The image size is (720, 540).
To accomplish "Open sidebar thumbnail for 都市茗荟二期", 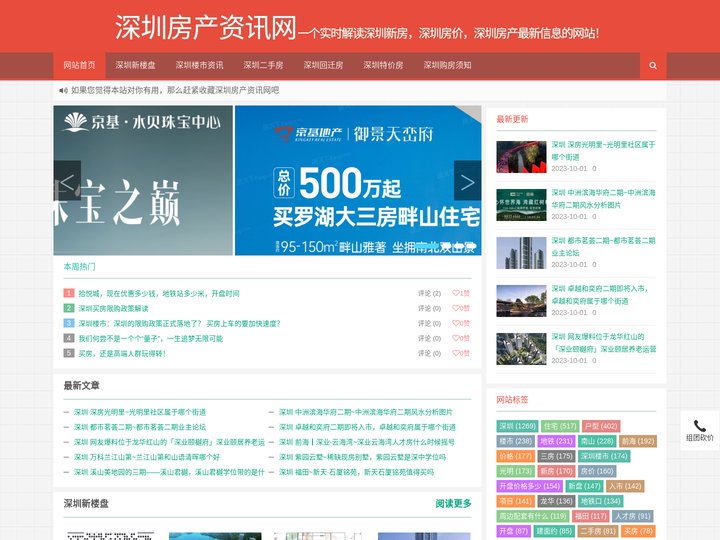I will click(x=521, y=253).
